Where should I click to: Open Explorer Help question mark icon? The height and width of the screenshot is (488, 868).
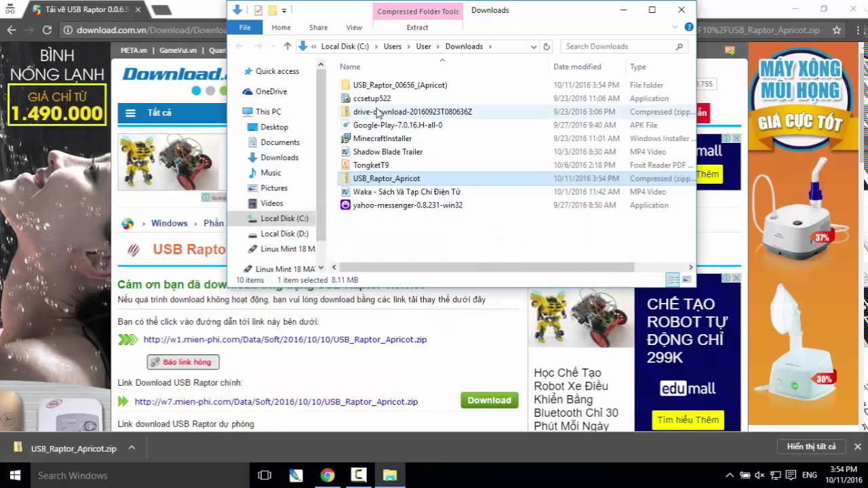point(689,28)
